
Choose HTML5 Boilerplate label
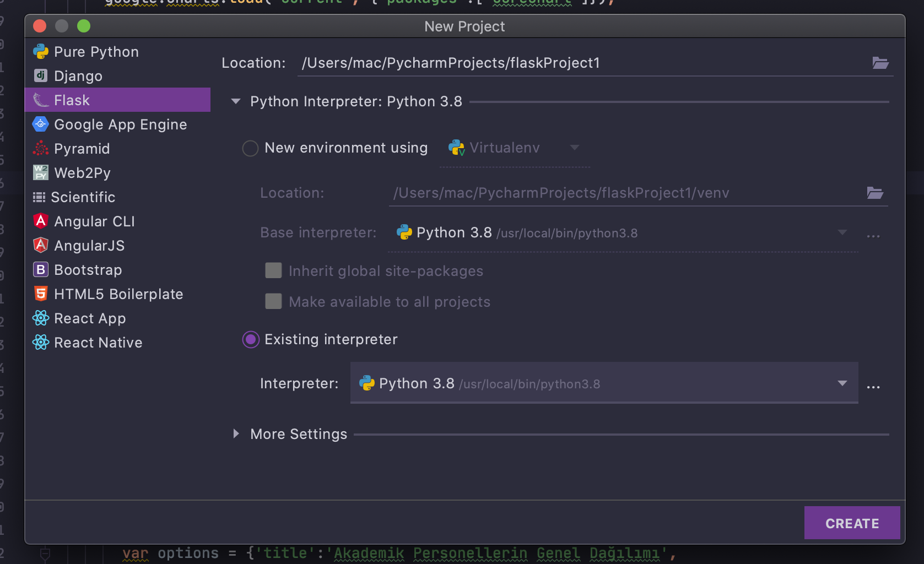point(118,294)
